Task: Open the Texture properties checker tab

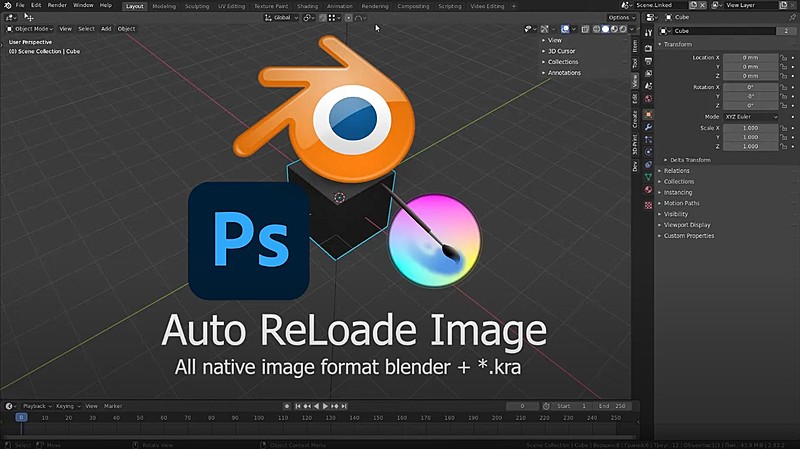Action: coord(648,205)
